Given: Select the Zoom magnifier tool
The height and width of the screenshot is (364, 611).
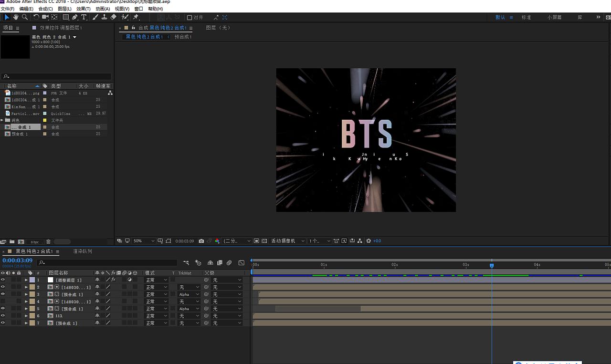Looking at the screenshot, I should (x=25, y=17).
